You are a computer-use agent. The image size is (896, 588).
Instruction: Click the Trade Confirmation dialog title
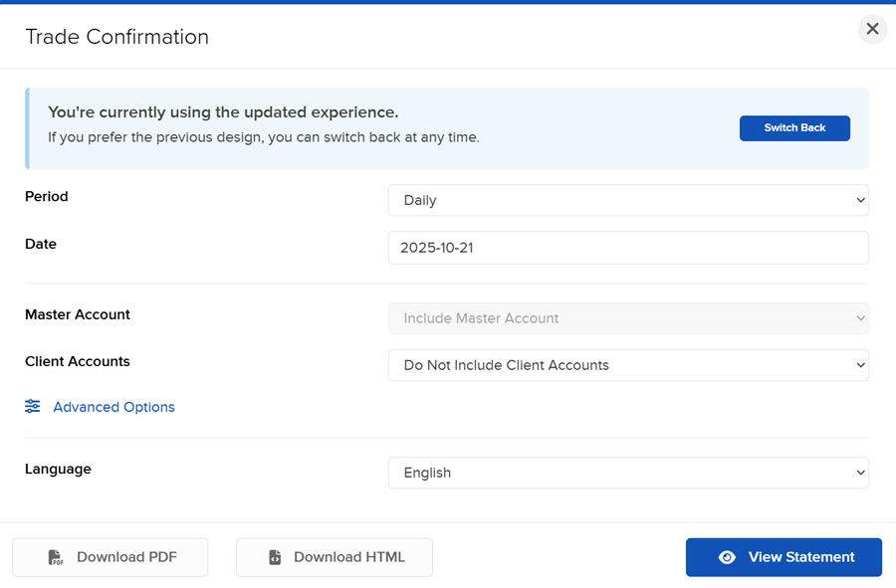click(116, 37)
